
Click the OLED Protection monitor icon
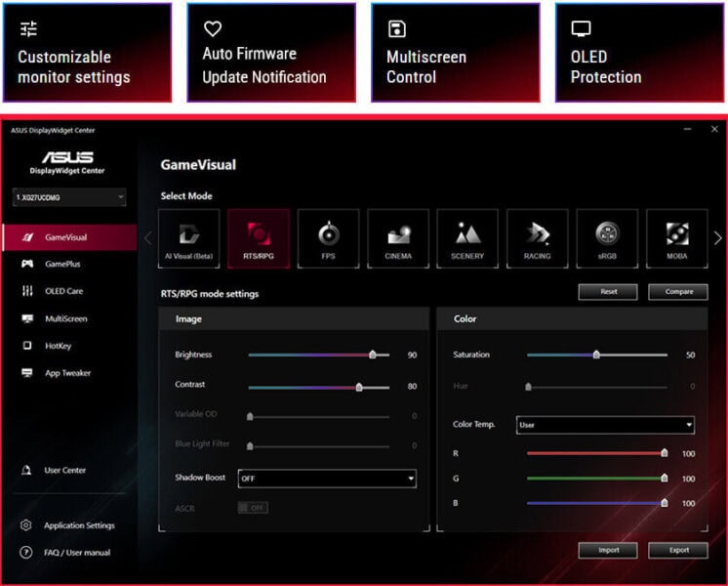[581, 29]
